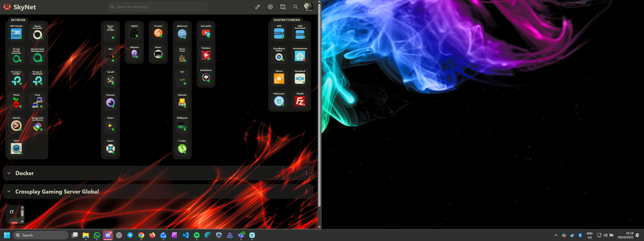This screenshot has height=241, width=644.
Task: Click the IIISKYNETTOWERIII category label
Action: click(287, 20)
